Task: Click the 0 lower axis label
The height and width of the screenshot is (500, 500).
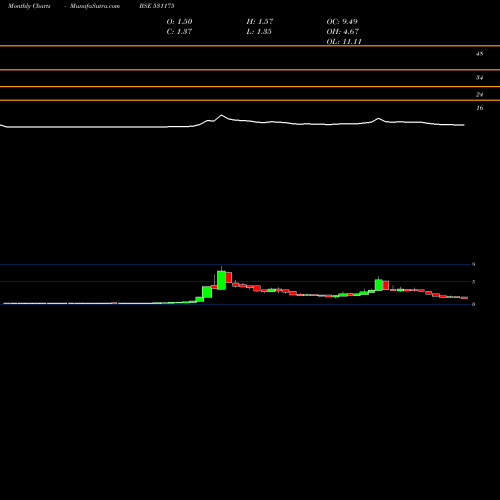Action: [x=473, y=304]
